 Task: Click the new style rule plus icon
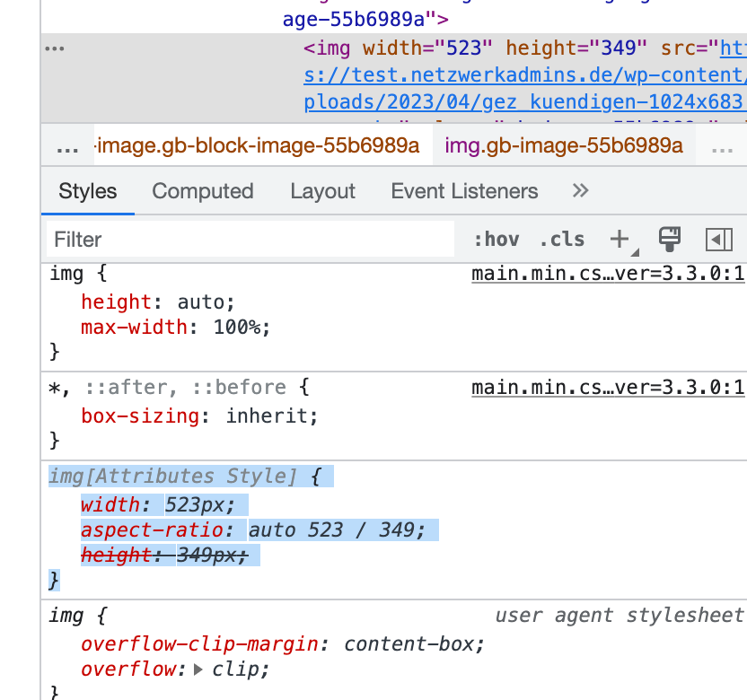coord(620,239)
